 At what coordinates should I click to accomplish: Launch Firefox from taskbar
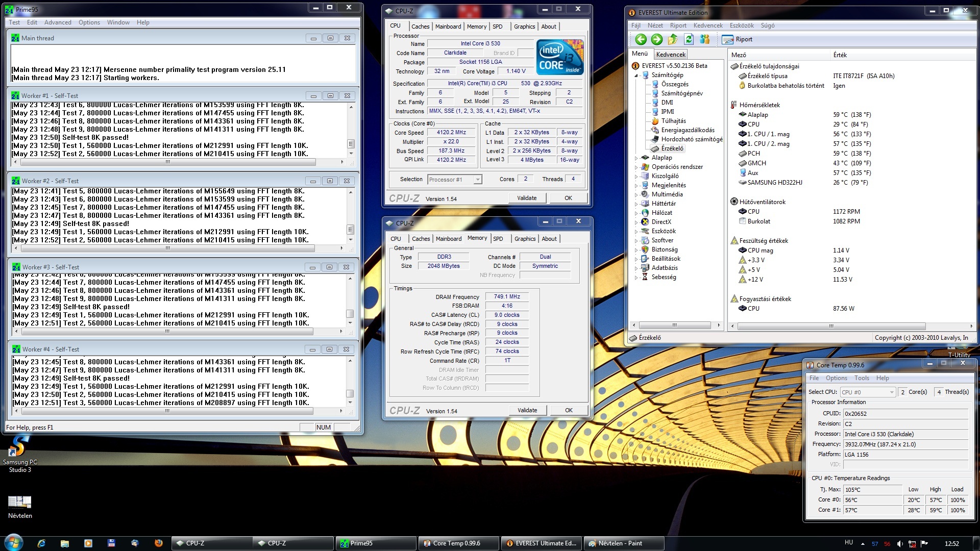(x=159, y=543)
